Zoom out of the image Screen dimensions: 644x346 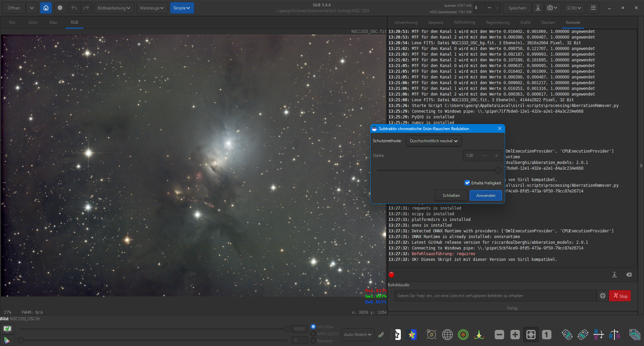[x=499, y=335]
